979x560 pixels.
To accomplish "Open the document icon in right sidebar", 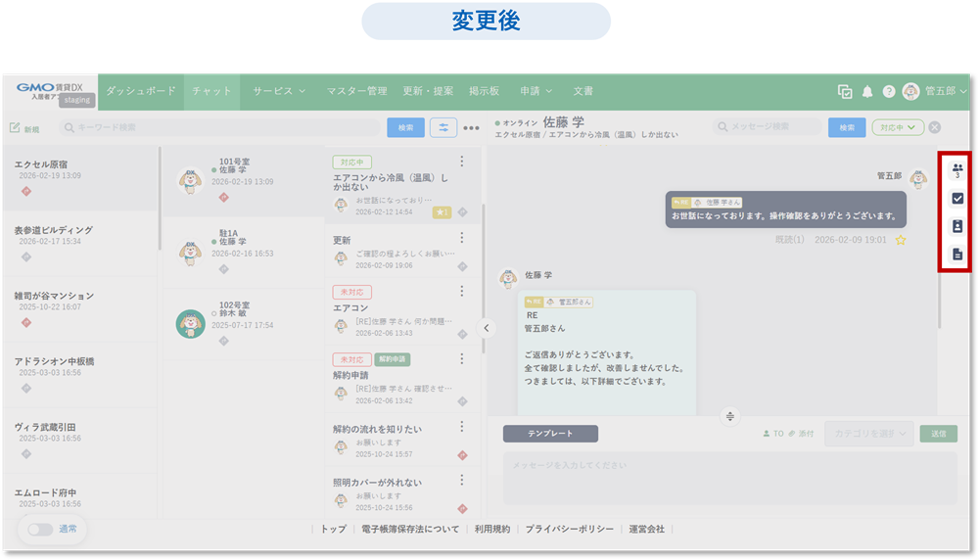I will point(957,255).
